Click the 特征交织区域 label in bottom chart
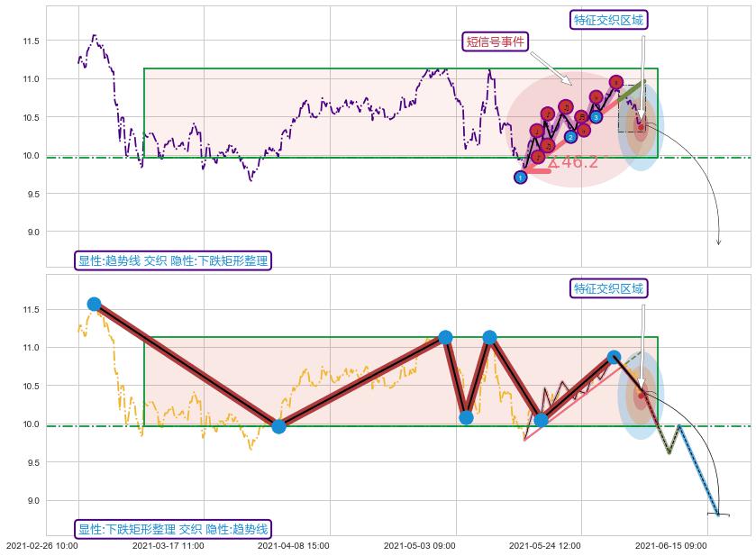The image size is (756, 556). pyautogui.click(x=610, y=288)
